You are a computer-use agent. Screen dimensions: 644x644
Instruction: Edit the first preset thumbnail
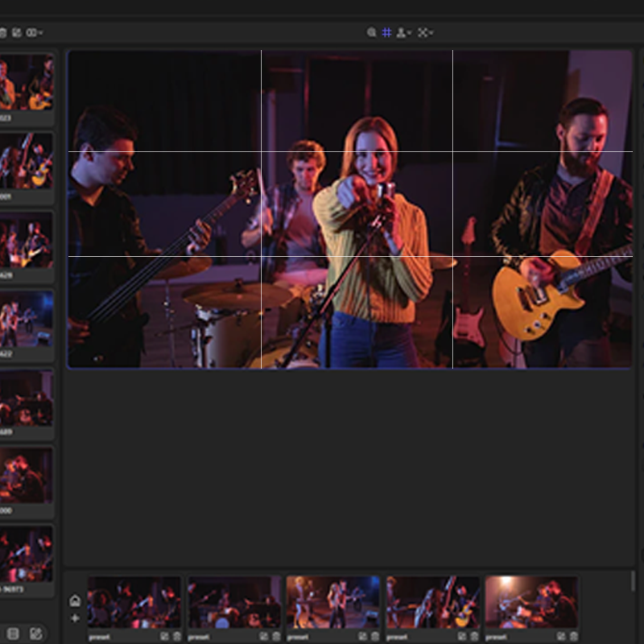point(164,636)
